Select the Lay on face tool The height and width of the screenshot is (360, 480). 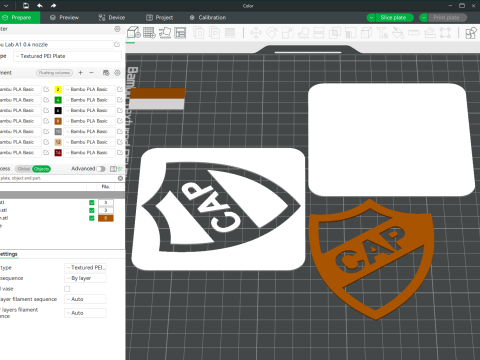click(x=303, y=33)
